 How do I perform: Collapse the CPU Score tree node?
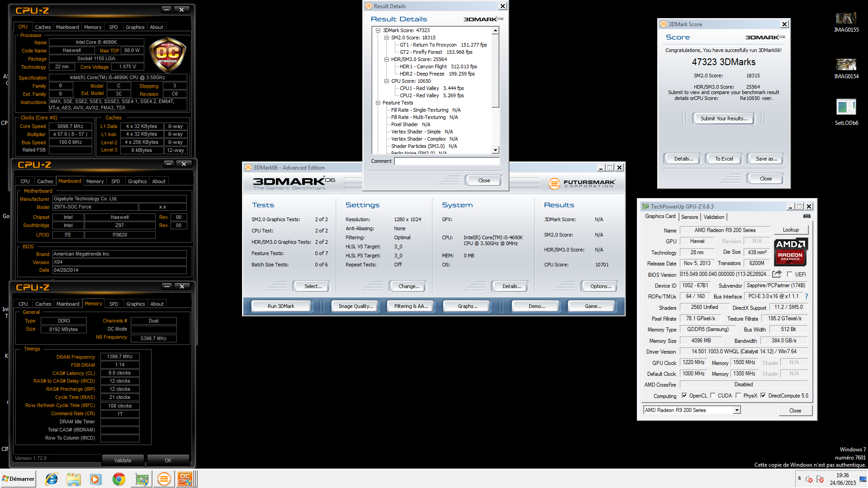(x=386, y=81)
